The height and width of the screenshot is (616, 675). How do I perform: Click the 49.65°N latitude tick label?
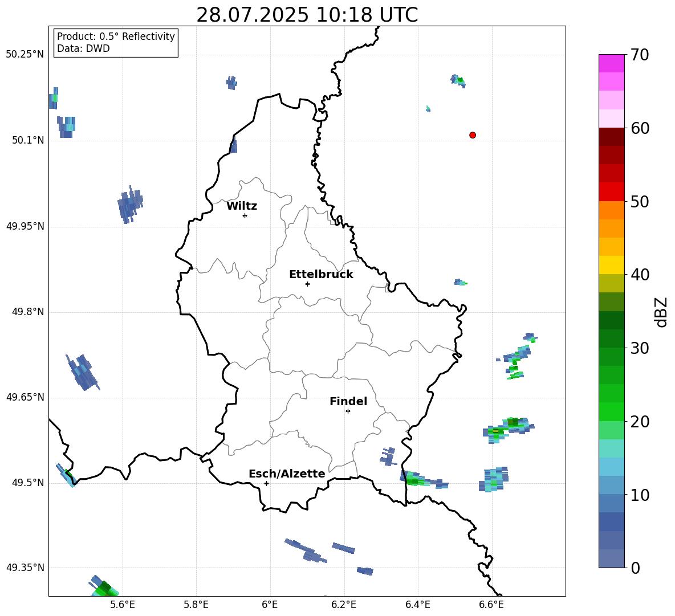[x=25, y=397]
